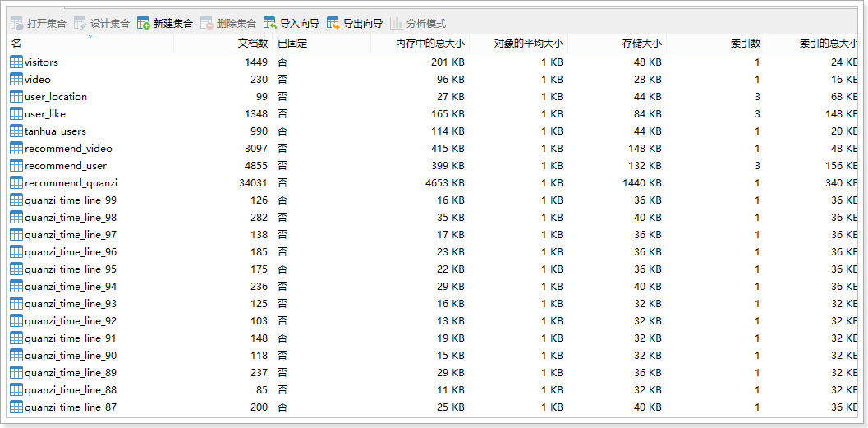Select the quanzi_time_line_92 table icon
Image resolution: width=868 pixels, height=428 pixels.
[16, 320]
